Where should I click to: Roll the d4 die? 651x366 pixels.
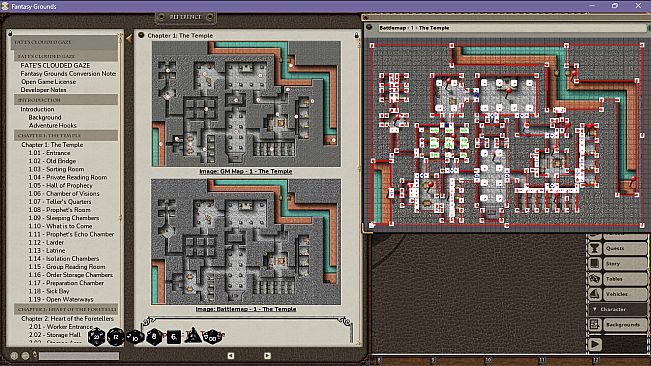193,336
